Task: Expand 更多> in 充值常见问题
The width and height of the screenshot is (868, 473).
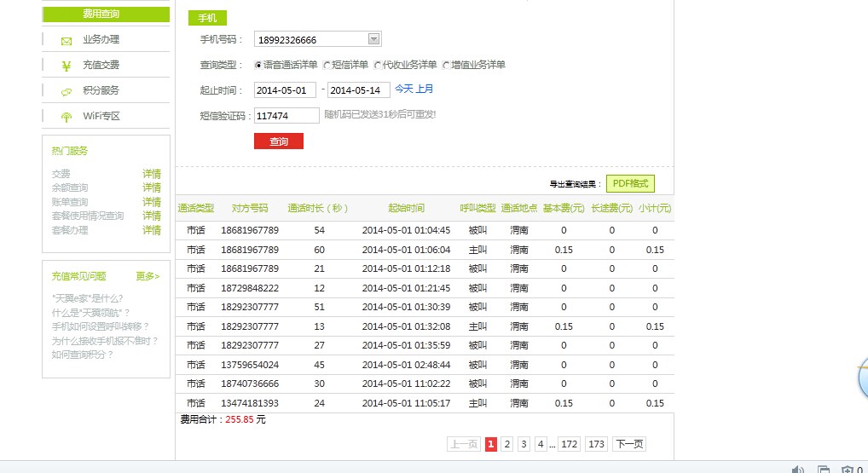Action: tap(148, 276)
